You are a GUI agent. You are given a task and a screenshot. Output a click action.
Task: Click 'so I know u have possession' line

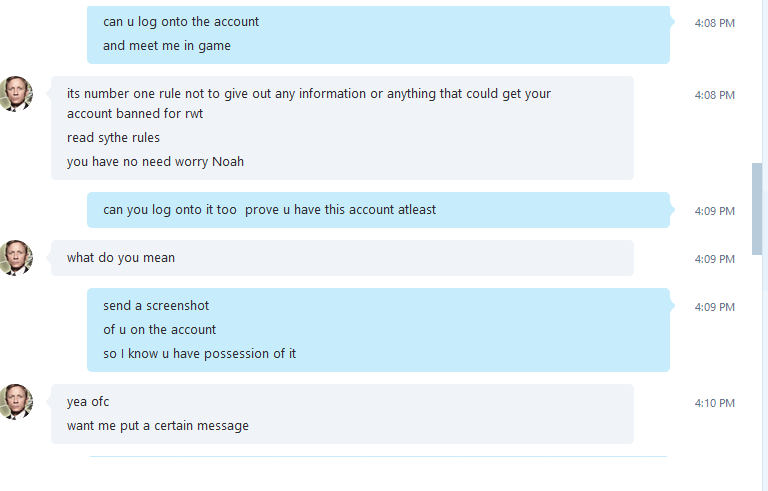(x=199, y=354)
